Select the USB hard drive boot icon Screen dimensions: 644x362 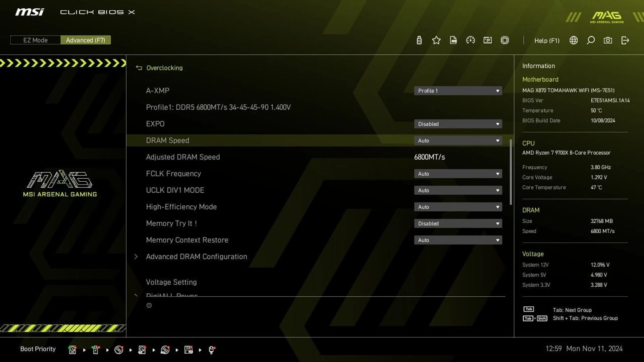coord(142,350)
